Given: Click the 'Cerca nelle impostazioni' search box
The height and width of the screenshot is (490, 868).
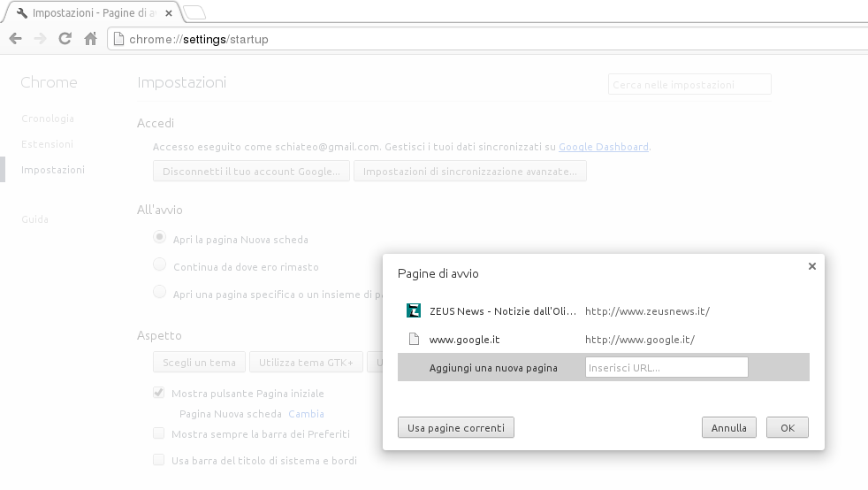Looking at the screenshot, I should pos(689,84).
